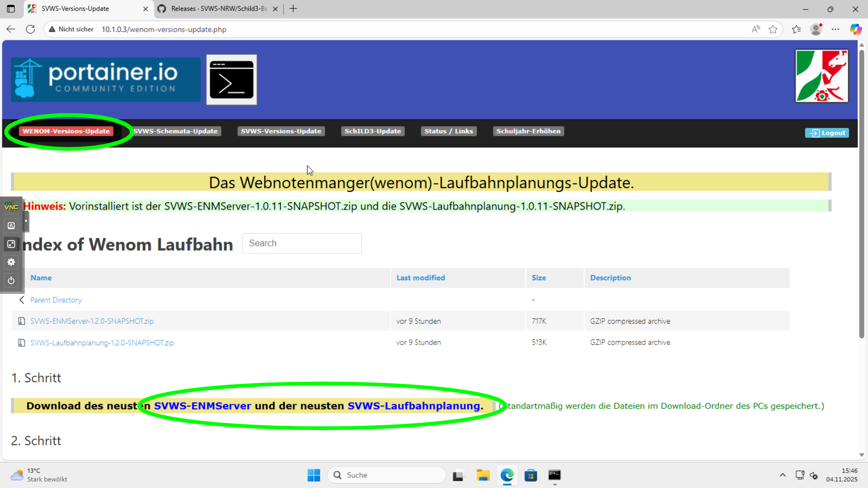Open the Favorites list icon
The height and width of the screenshot is (488, 868).
click(796, 29)
